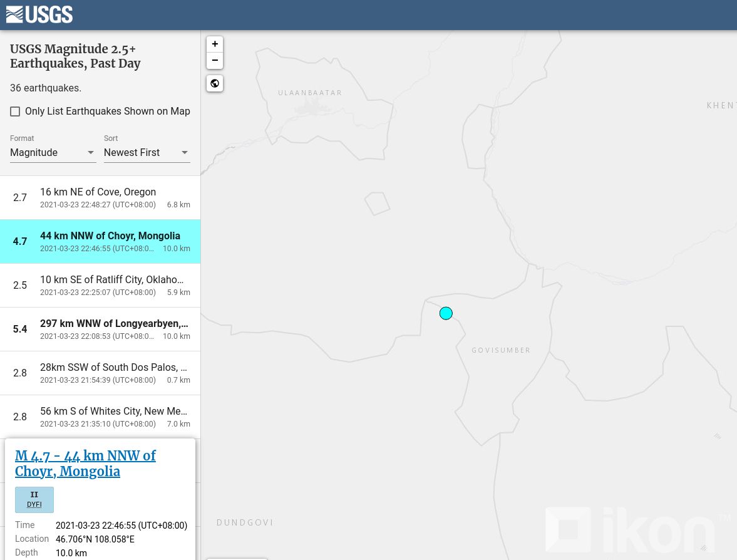Open the M 4.7 Choyr, Mongolia details link
The height and width of the screenshot is (560, 737).
(x=85, y=464)
